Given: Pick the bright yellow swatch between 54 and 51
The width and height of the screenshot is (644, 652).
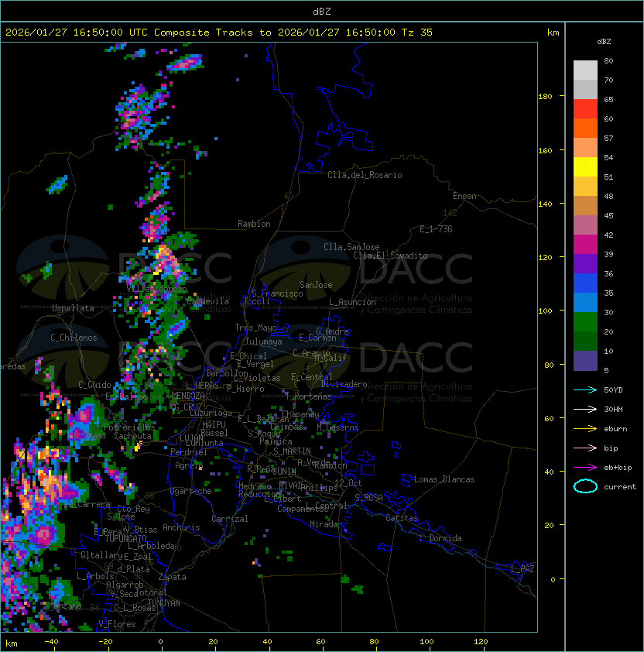Looking at the screenshot, I should pyautogui.click(x=585, y=167).
